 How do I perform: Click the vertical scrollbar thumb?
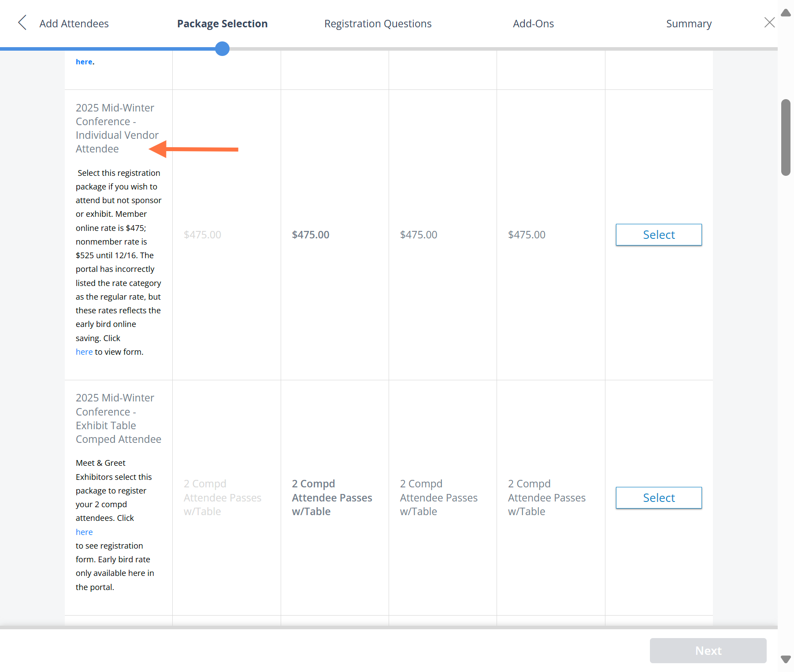786,137
